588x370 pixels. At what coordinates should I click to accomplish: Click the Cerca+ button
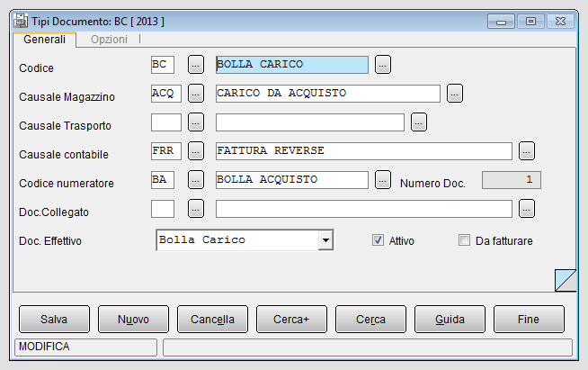291,320
